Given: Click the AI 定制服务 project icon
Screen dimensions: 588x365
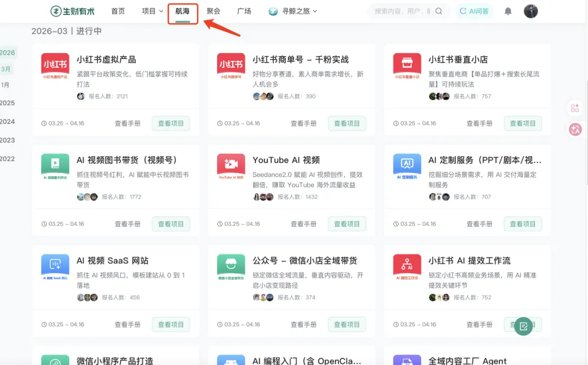Looking at the screenshot, I should [407, 167].
